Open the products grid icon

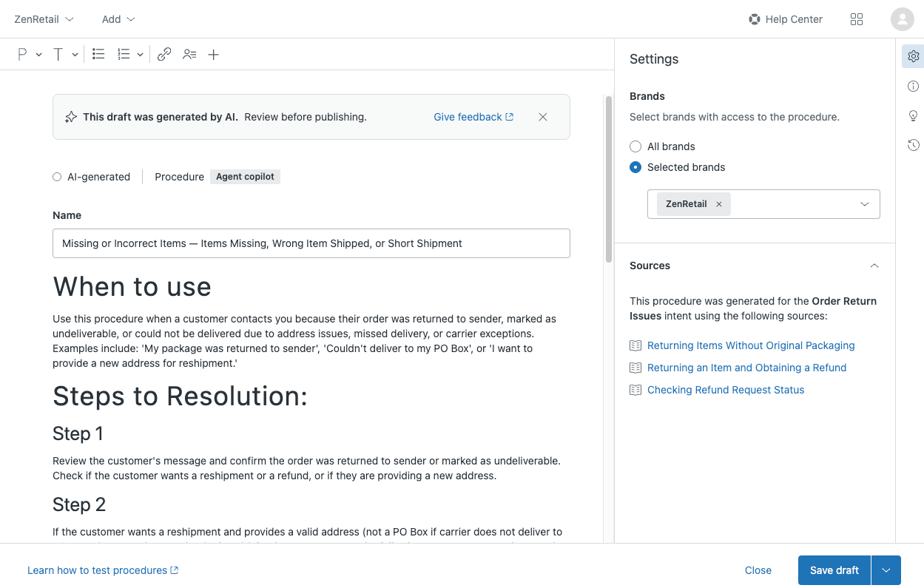[x=857, y=19]
